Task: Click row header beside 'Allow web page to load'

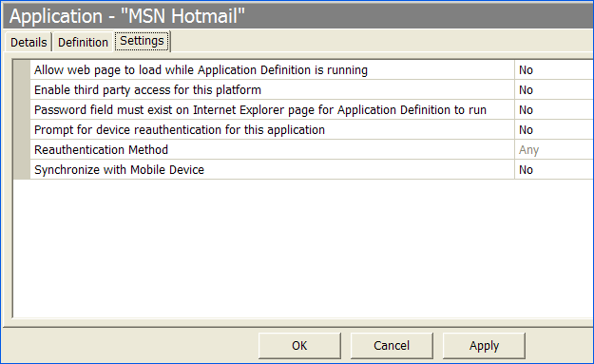Action: point(22,70)
